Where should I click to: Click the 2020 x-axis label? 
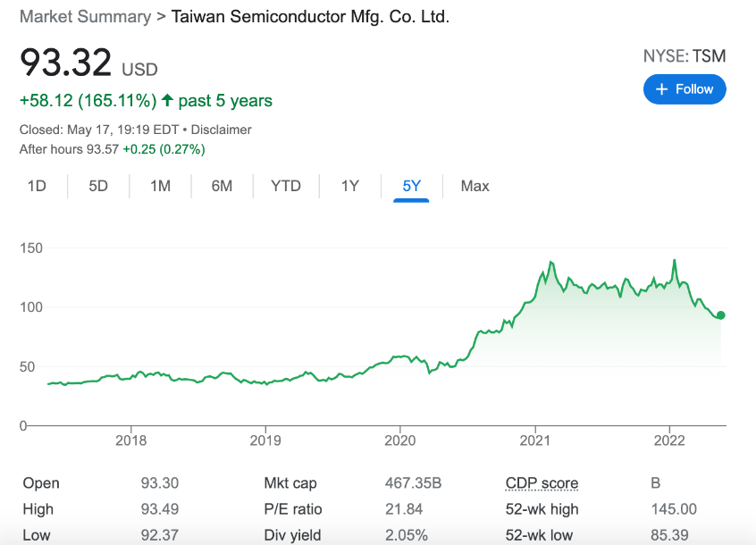(x=399, y=440)
